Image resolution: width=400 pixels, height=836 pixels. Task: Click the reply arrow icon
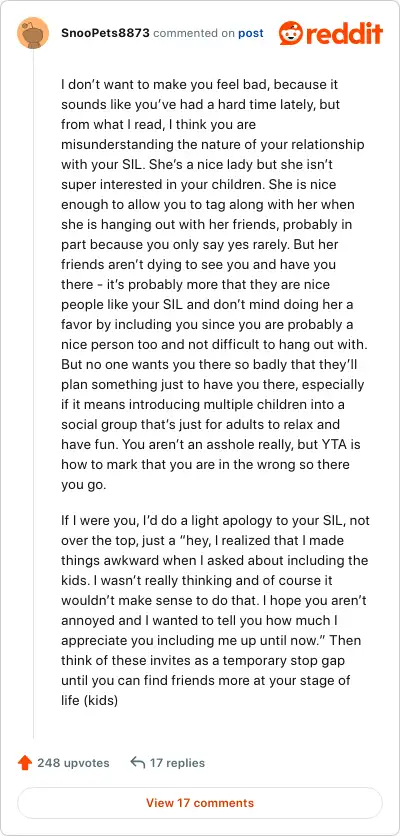click(x=138, y=763)
